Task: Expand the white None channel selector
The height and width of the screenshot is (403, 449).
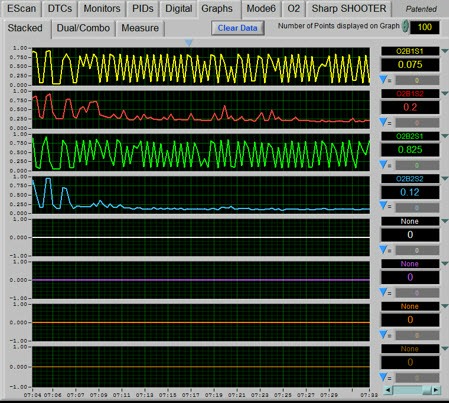Action: (445, 221)
